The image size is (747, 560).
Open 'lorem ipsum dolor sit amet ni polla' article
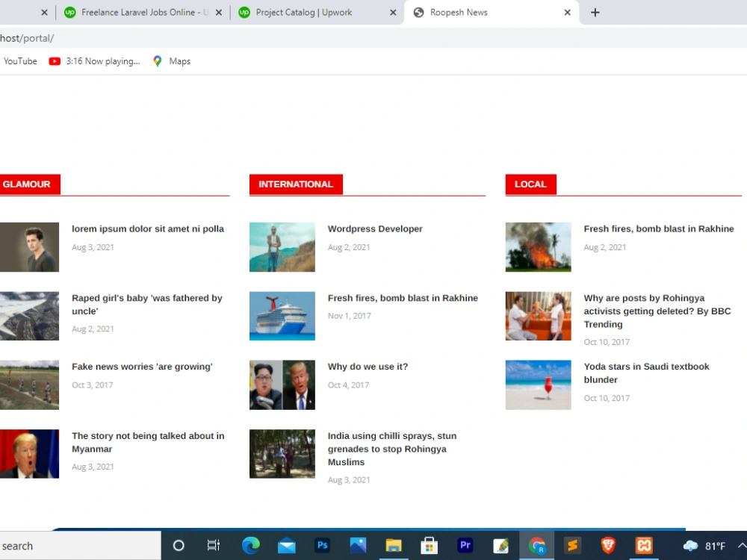click(148, 229)
